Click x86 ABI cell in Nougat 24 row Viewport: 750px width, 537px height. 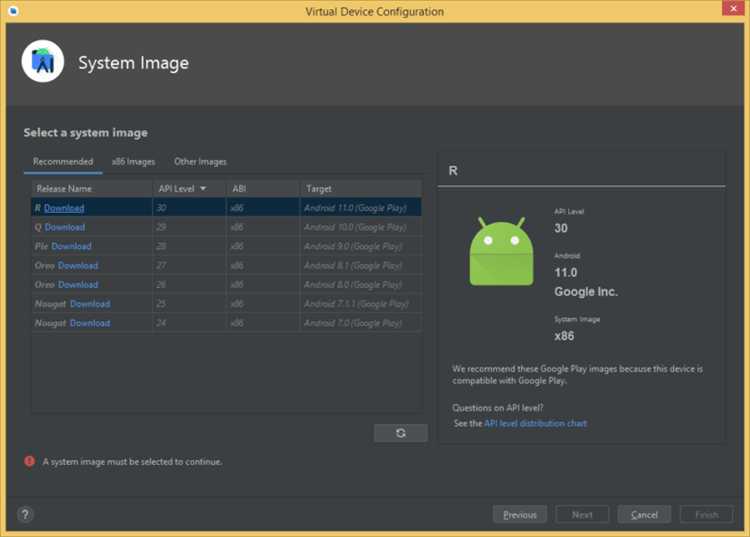click(263, 323)
